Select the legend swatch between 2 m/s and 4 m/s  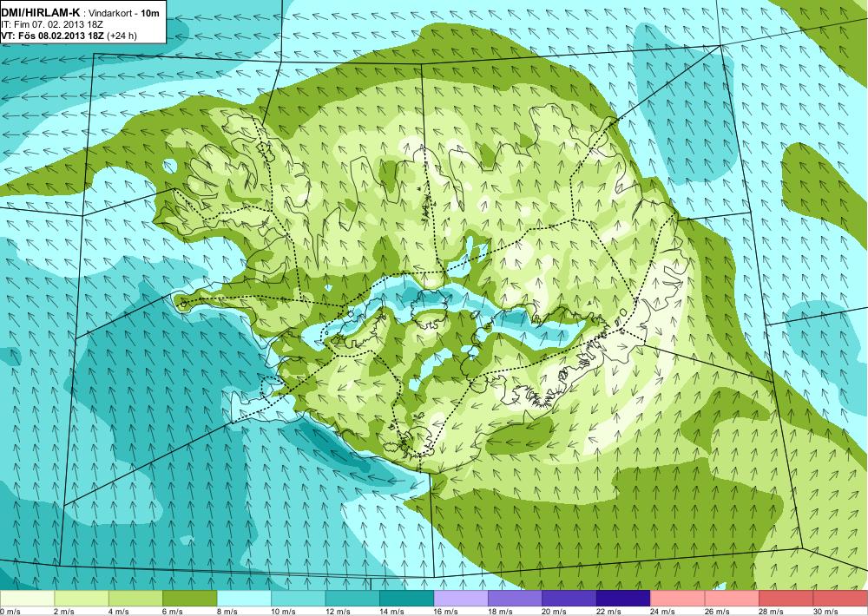[x=82, y=598]
